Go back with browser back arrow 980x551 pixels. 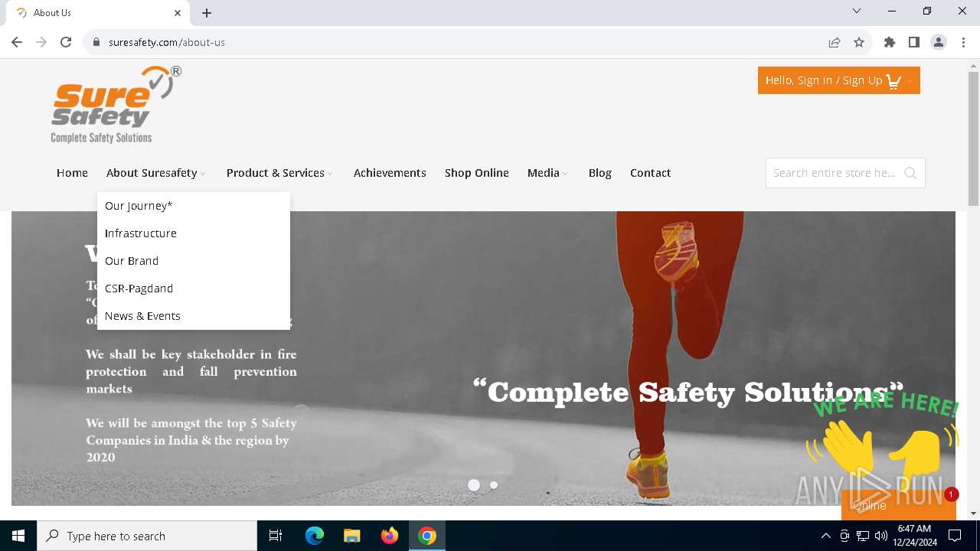[17, 42]
